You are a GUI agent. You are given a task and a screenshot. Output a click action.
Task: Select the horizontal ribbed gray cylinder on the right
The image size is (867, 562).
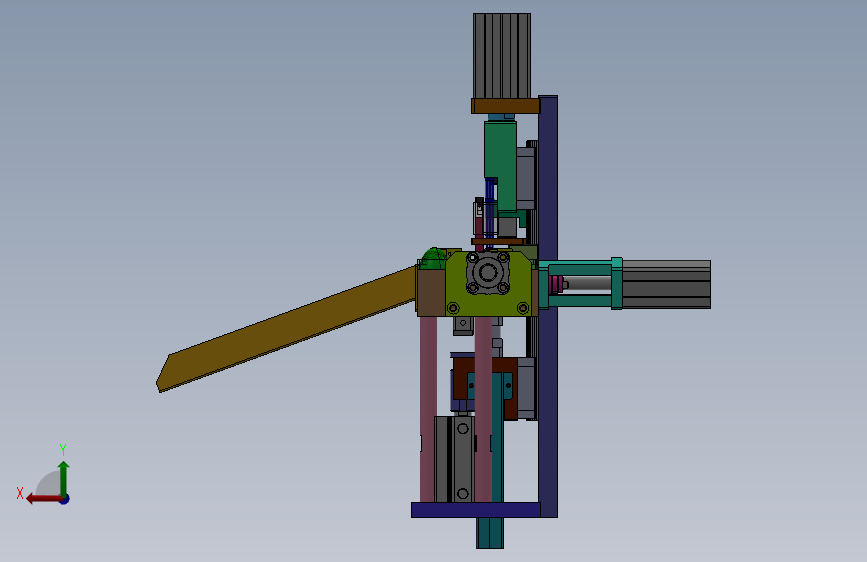666,284
